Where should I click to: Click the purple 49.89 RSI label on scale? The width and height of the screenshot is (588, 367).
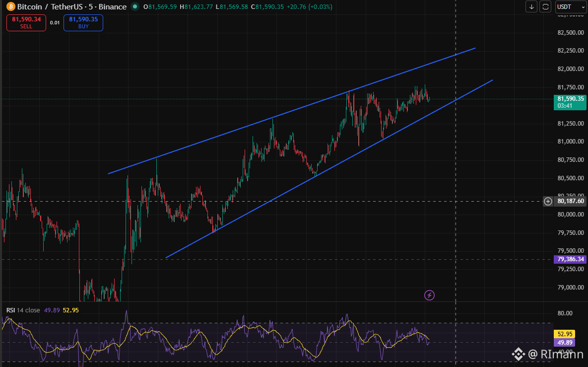point(564,342)
